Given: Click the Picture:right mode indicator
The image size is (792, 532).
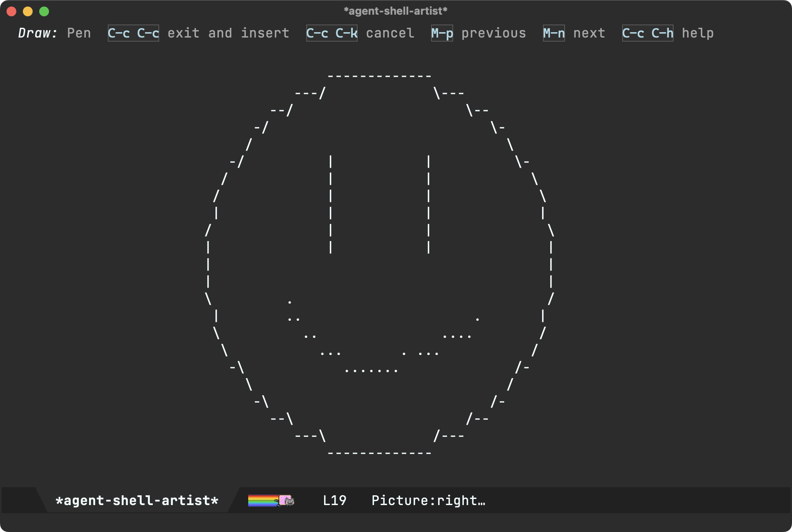Looking at the screenshot, I should [x=428, y=500].
